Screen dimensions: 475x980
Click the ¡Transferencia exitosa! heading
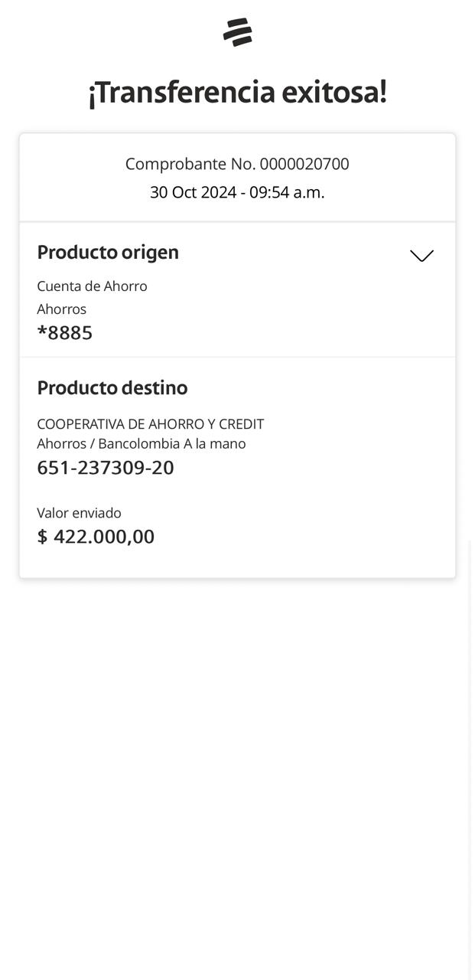click(237, 93)
